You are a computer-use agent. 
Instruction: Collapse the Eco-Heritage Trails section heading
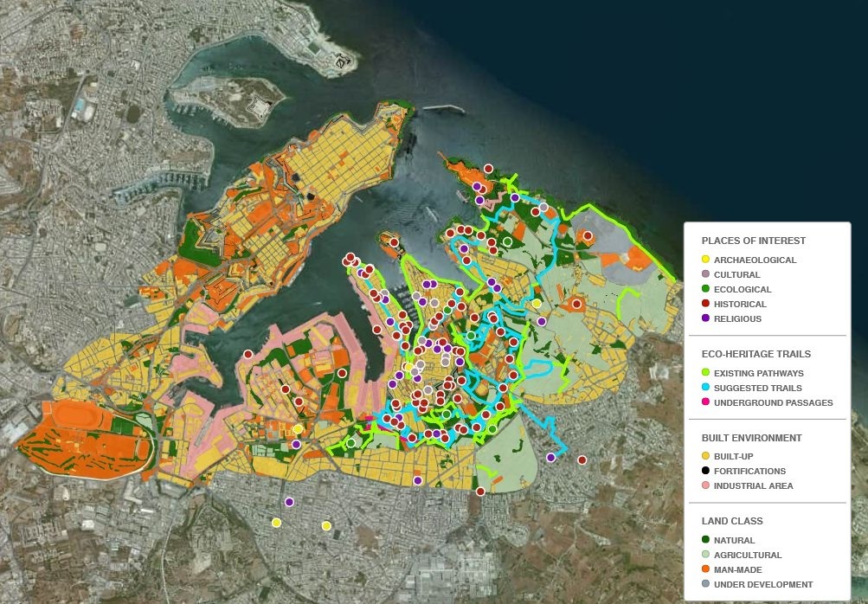click(755, 354)
